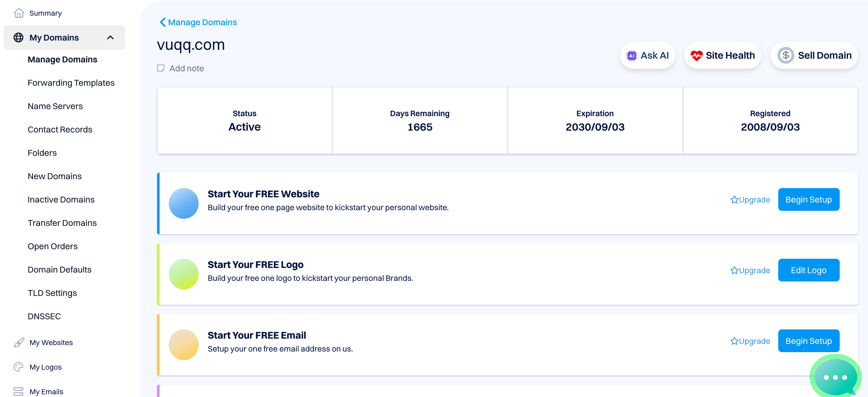The height and width of the screenshot is (397, 868).
Task: Click the My Emails server icon
Action: point(18,391)
